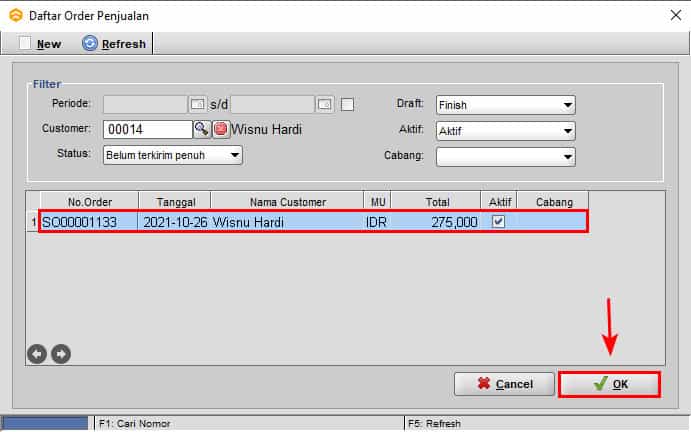Click the customer search magnifier icon
This screenshot has height=432, width=691.
201,129
